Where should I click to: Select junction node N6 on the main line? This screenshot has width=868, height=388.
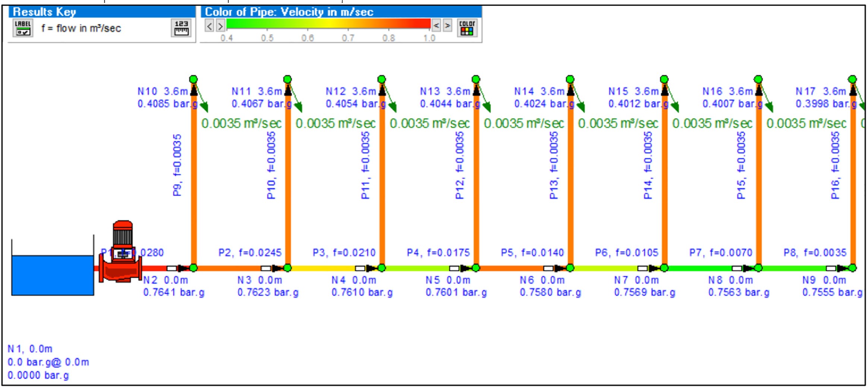click(x=570, y=268)
